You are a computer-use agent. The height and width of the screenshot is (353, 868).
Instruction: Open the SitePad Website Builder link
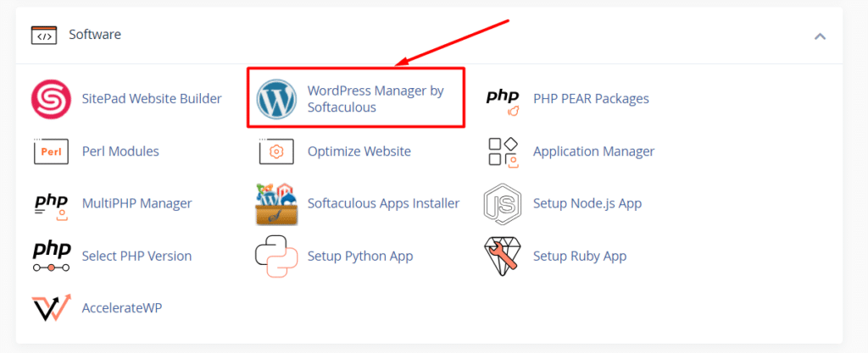click(x=152, y=99)
